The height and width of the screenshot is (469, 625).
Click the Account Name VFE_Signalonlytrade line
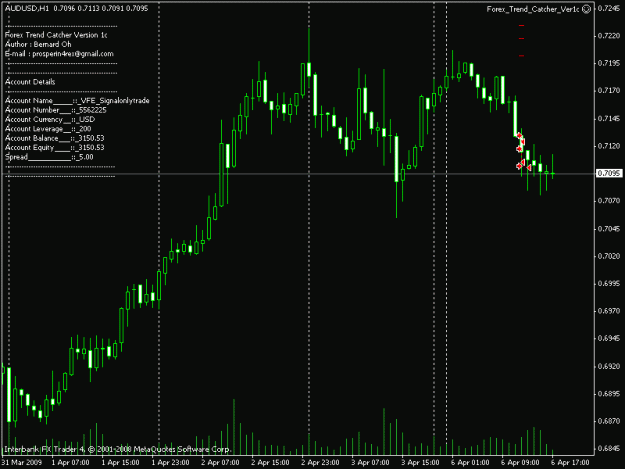(77, 100)
